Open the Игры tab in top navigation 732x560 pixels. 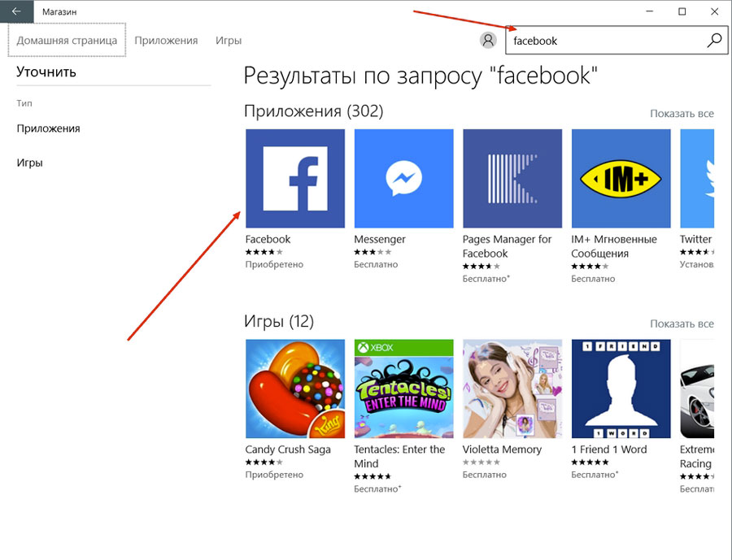click(x=229, y=41)
